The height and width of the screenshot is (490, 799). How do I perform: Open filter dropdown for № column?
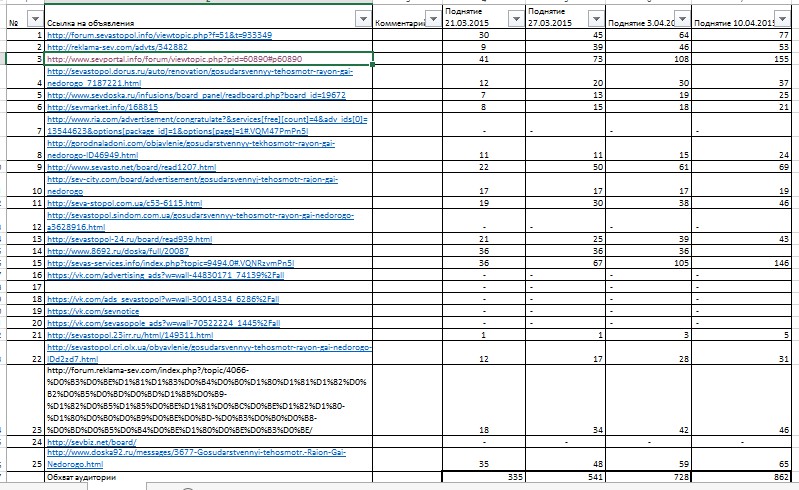click(x=35, y=19)
